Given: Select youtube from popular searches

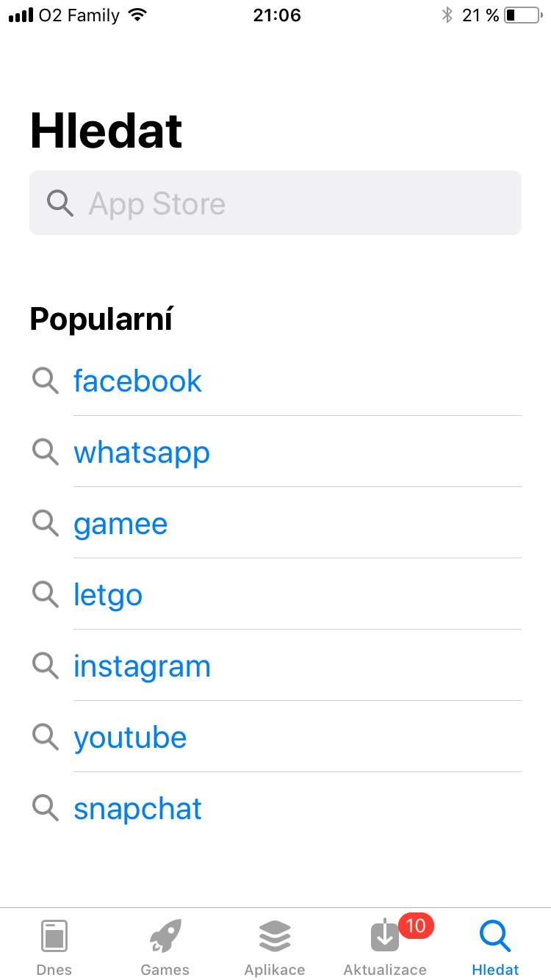Looking at the screenshot, I should coord(130,737).
